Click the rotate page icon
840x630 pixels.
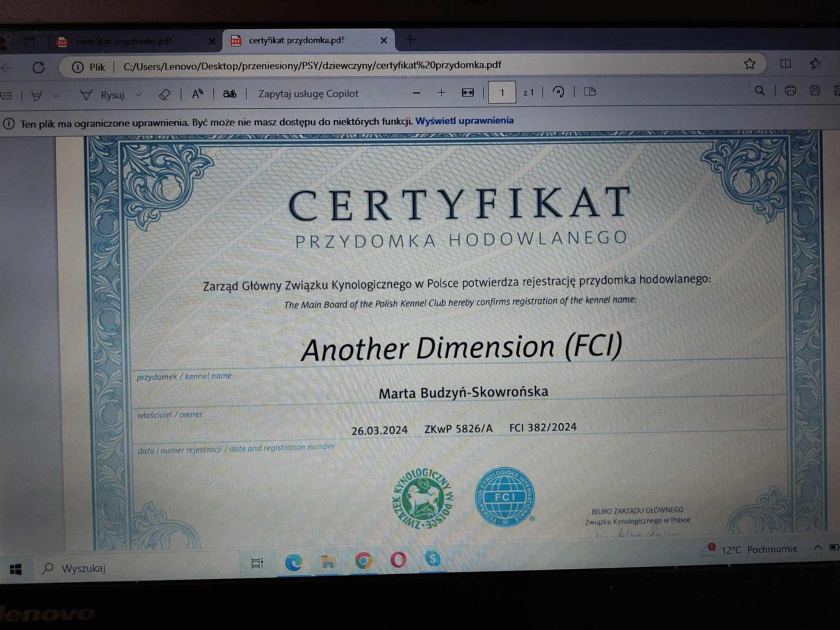pos(558,92)
